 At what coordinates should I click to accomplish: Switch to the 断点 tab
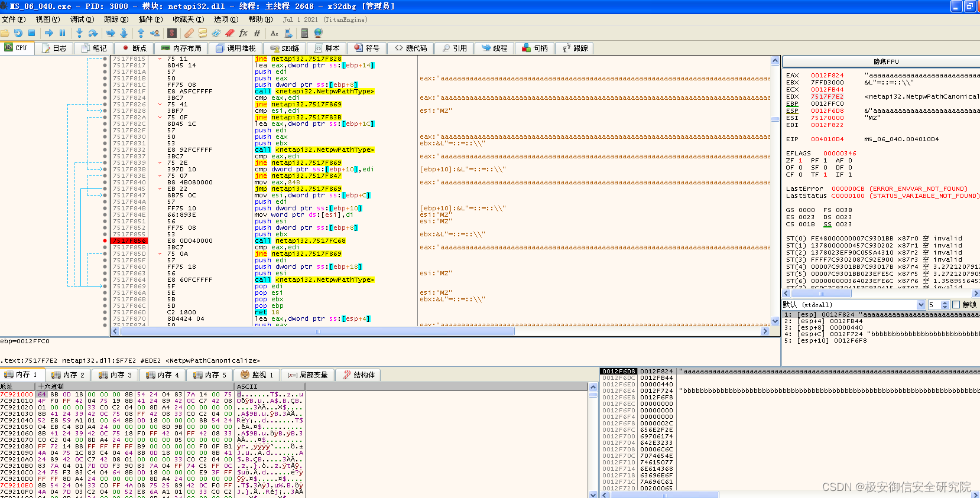[x=134, y=48]
